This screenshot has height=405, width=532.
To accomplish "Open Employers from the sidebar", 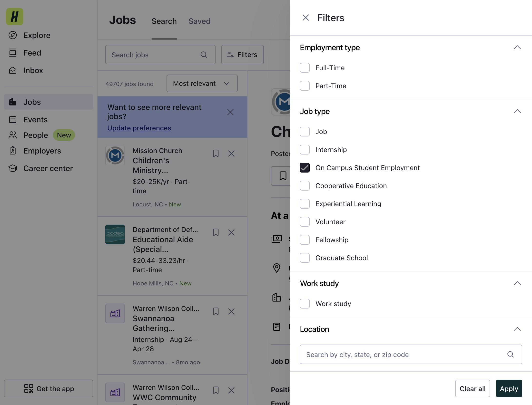I will 35,151.
